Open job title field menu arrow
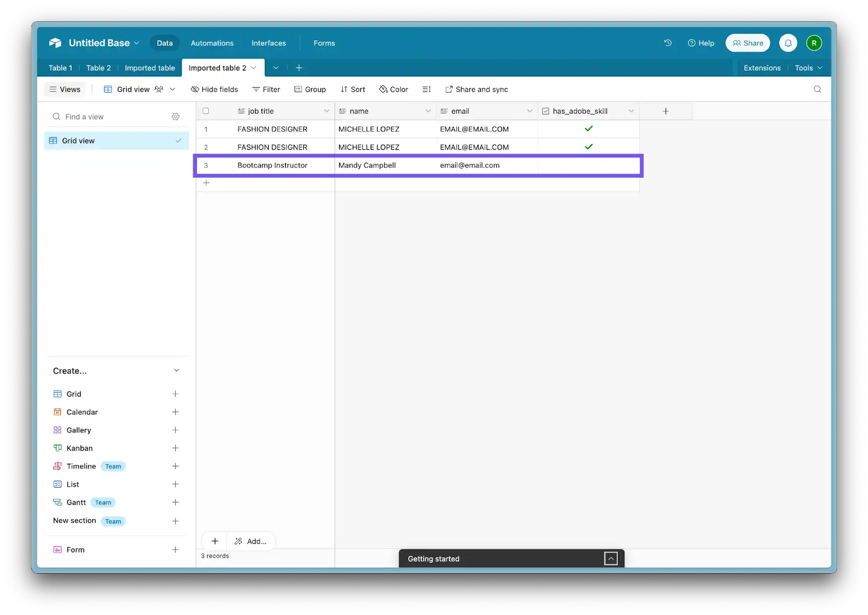Screen dimensions: 868x615 coord(327,111)
